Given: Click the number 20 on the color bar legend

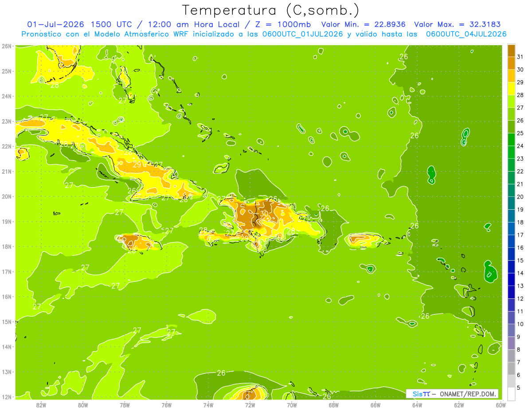Looking at the screenshot, I should click(520, 197).
